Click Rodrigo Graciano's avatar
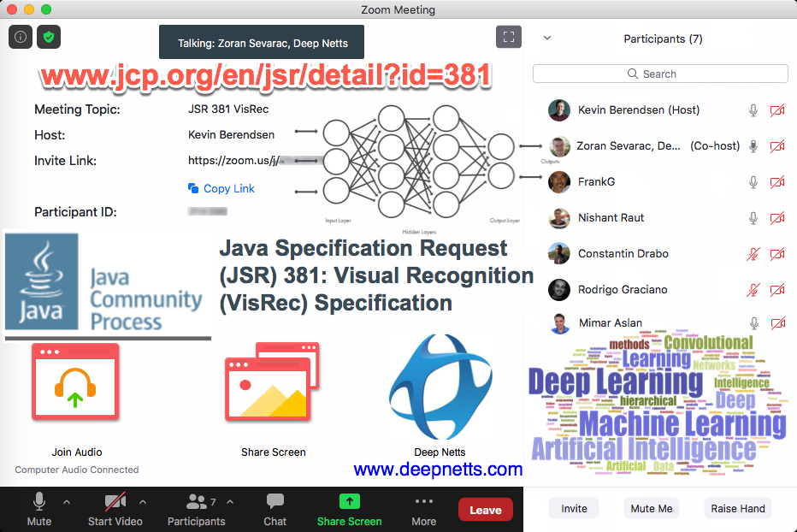The height and width of the screenshot is (532, 797). [559, 289]
